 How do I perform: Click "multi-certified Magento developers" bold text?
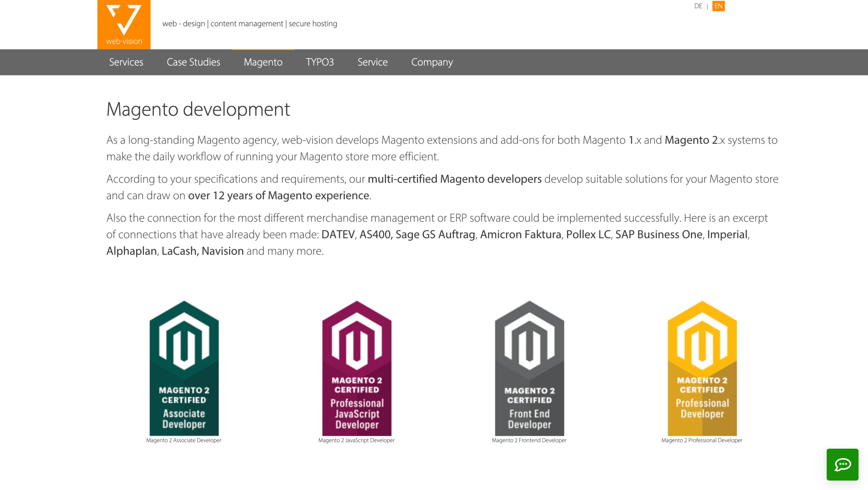pyautogui.click(x=454, y=179)
